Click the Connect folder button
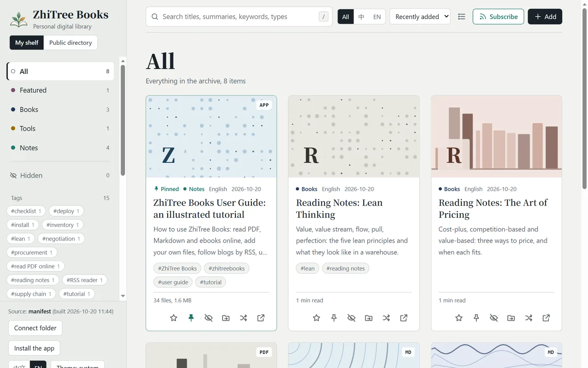This screenshot has width=588, height=368. [35, 328]
